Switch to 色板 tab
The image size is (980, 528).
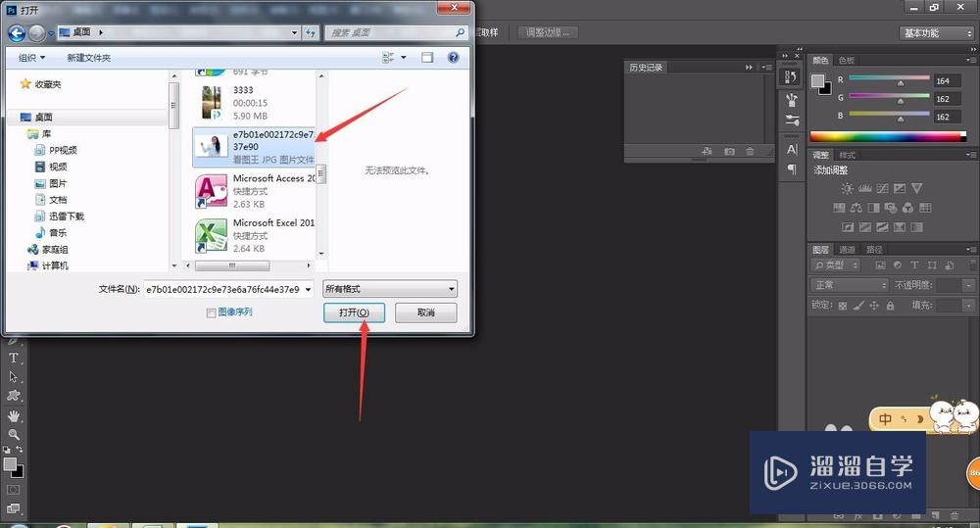pyautogui.click(x=847, y=61)
